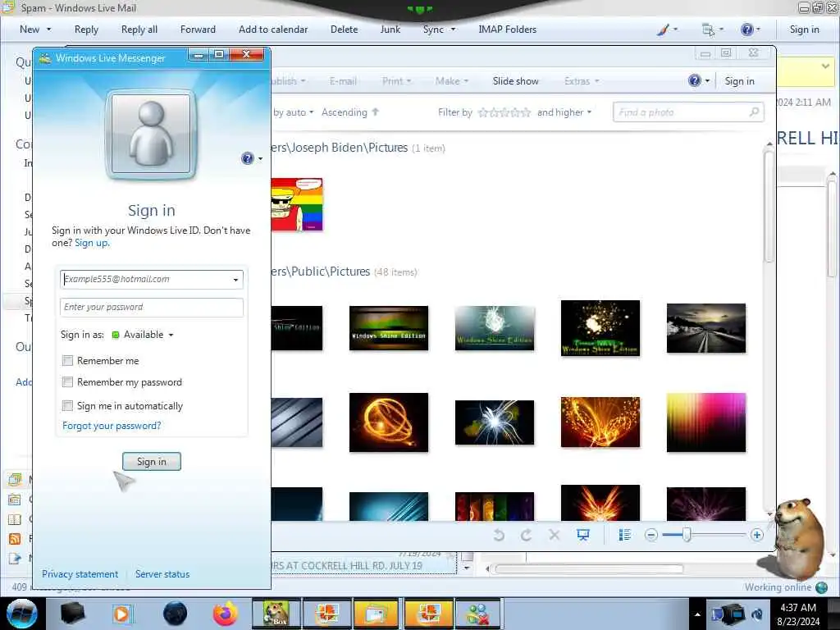840x630 pixels.
Task: Open the Mail menus icon
Action: [708, 30]
